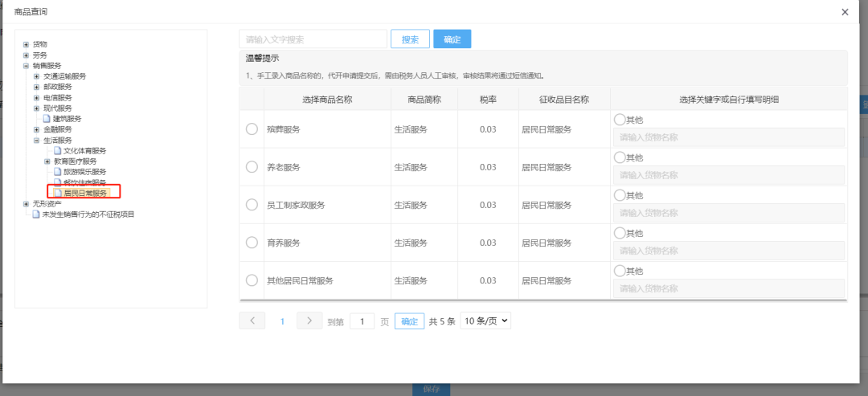Click the 0.03 tax rate in 殡葬服务 row

488,129
